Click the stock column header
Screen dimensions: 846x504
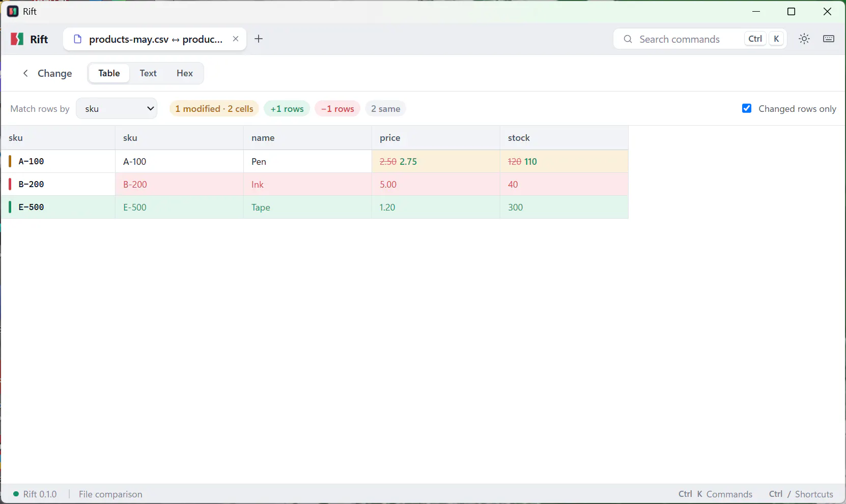point(564,138)
